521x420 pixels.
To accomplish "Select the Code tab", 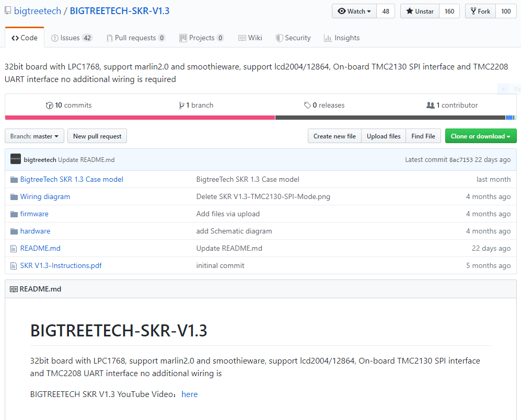I will (25, 38).
